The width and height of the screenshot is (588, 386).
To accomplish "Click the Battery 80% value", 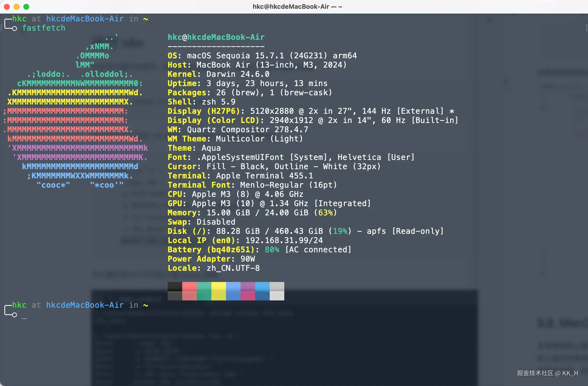I will coord(272,250).
